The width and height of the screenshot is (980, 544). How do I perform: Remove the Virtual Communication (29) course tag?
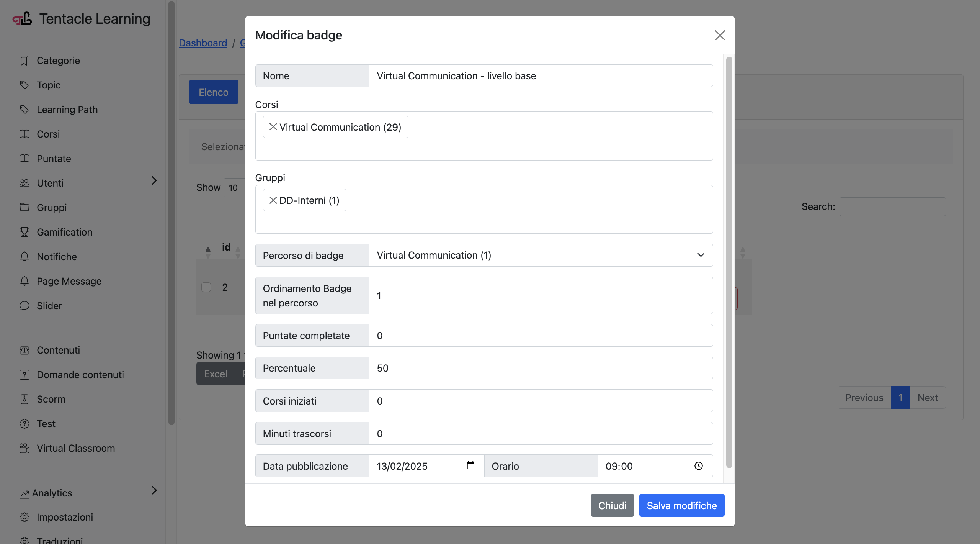click(273, 127)
